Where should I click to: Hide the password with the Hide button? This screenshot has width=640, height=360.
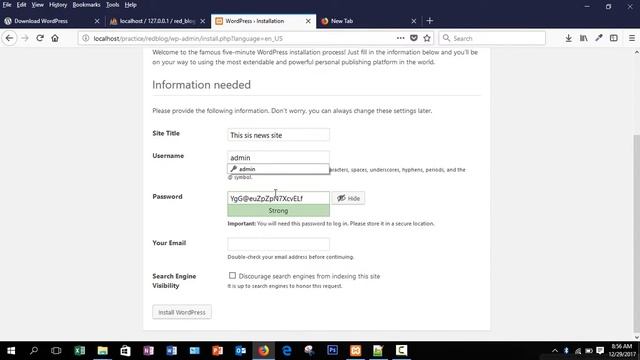348,198
